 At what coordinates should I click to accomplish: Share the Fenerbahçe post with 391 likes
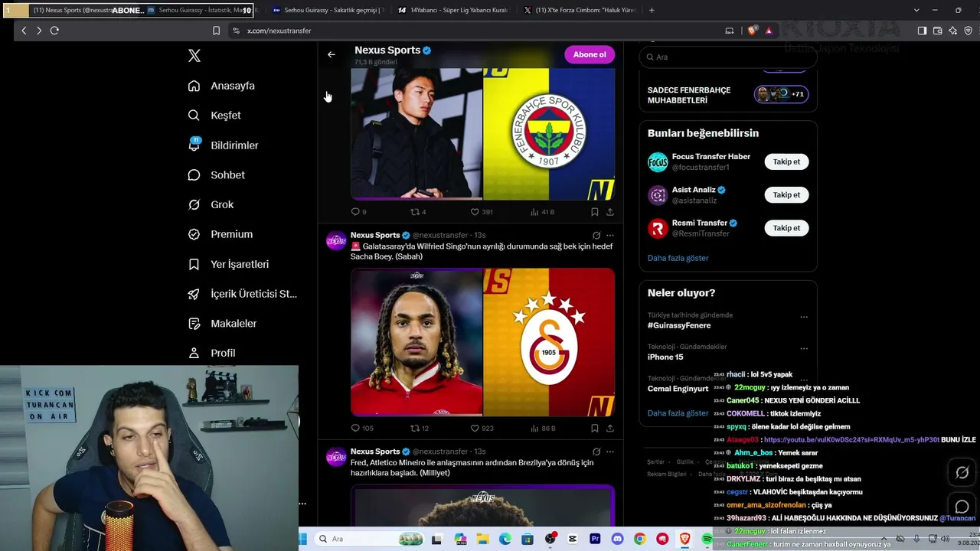(610, 212)
